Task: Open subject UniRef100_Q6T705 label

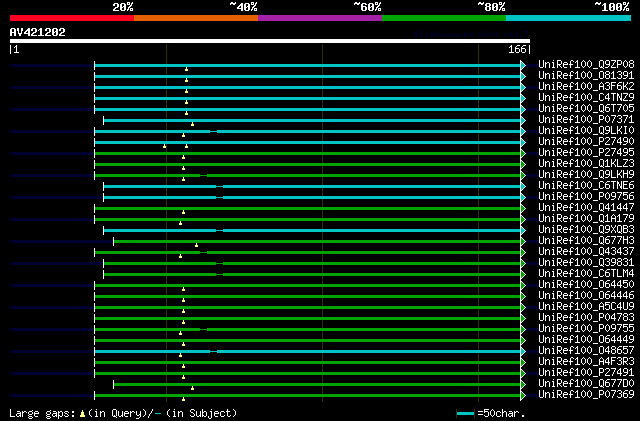Action: coord(586,109)
